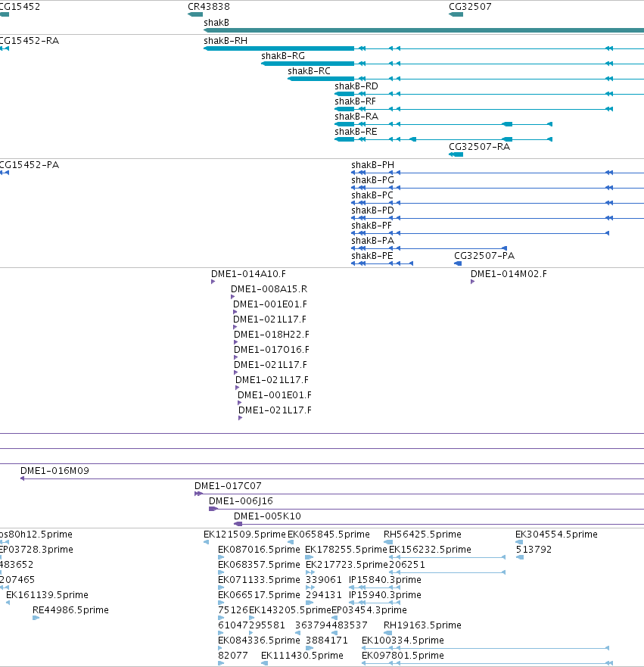Select the shakB-PG protein label
The image size is (644, 667).
(373, 180)
